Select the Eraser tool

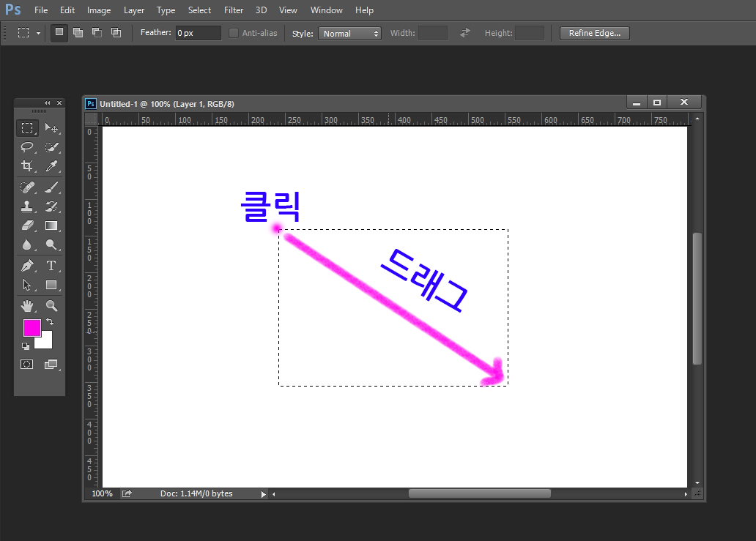click(x=27, y=225)
